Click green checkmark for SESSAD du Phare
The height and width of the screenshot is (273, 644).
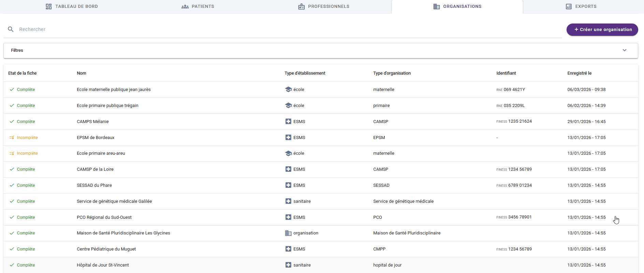[12, 185]
